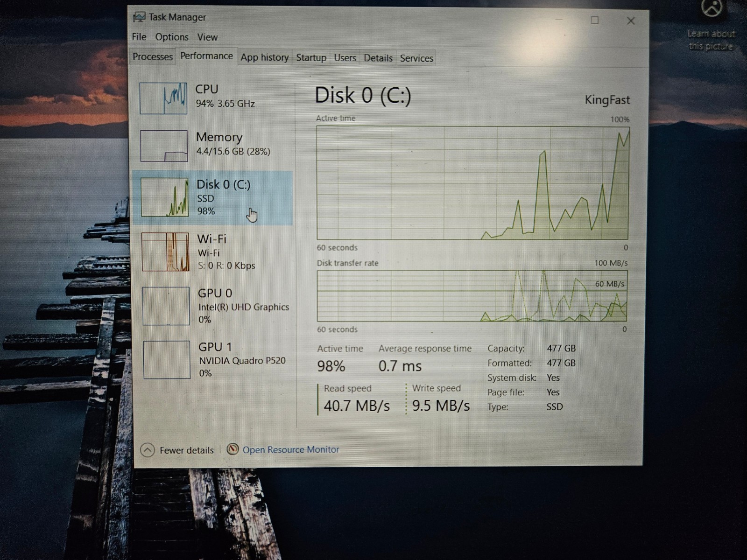This screenshot has width=747, height=560.
Task: Click the CPU usage mini graph
Action: pos(163,98)
